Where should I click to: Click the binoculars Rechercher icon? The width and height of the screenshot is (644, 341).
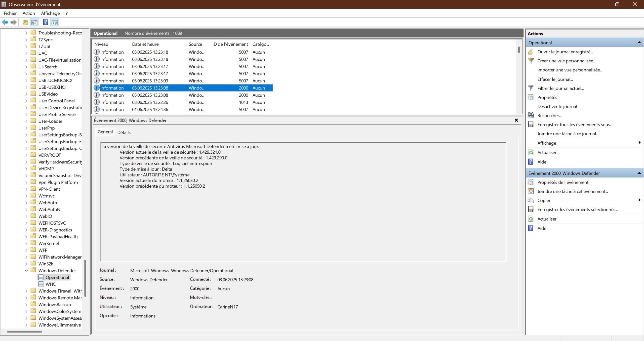tap(531, 115)
